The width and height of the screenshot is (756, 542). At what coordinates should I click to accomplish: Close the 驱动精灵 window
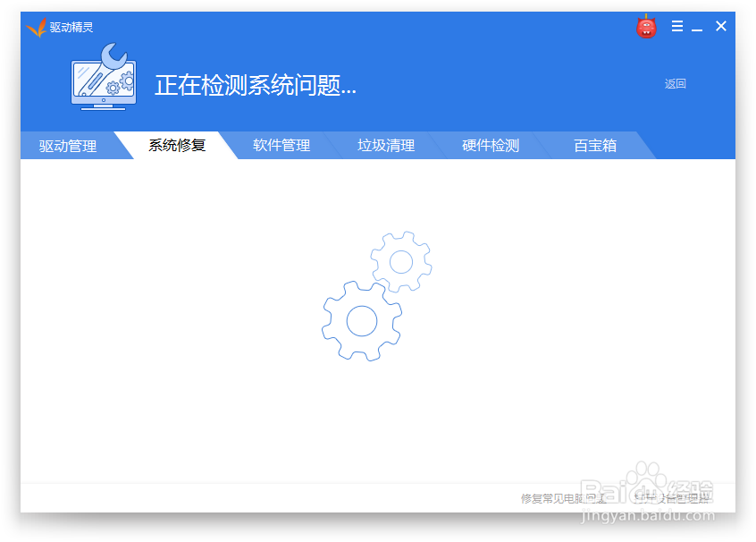721,26
